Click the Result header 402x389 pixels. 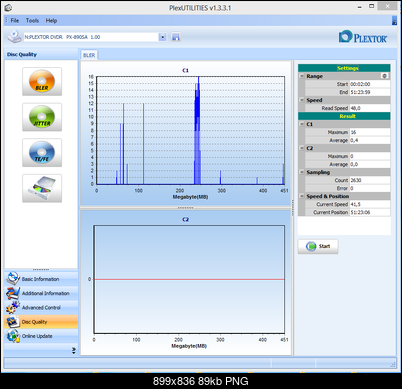[344, 116]
